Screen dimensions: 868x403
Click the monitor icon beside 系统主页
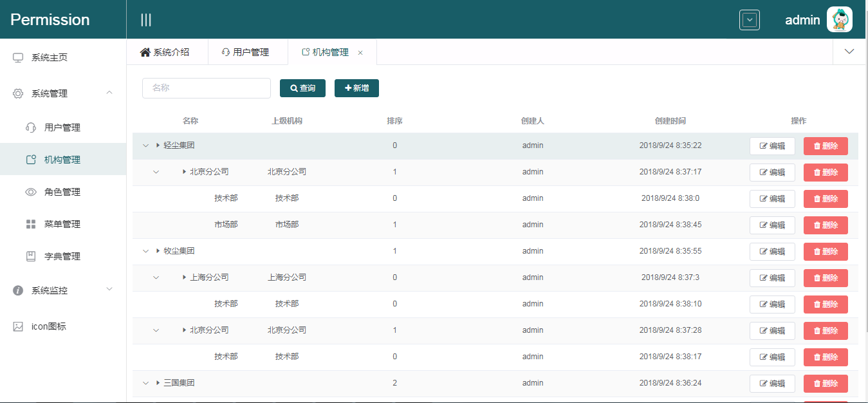tap(18, 57)
